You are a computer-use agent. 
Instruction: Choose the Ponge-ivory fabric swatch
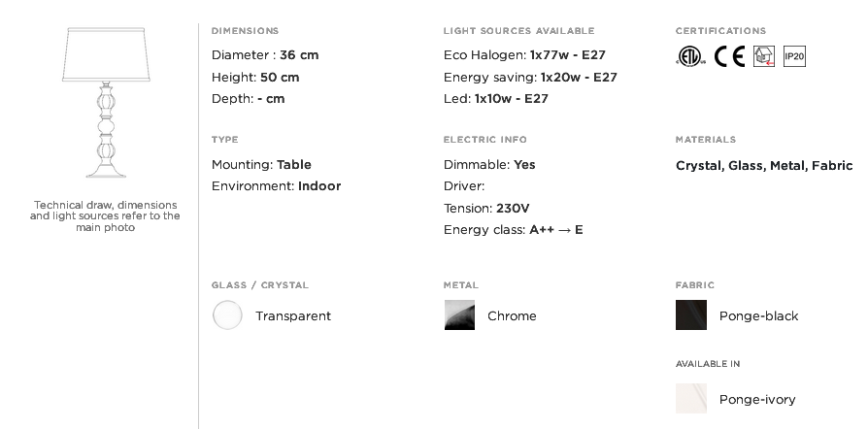click(691, 399)
